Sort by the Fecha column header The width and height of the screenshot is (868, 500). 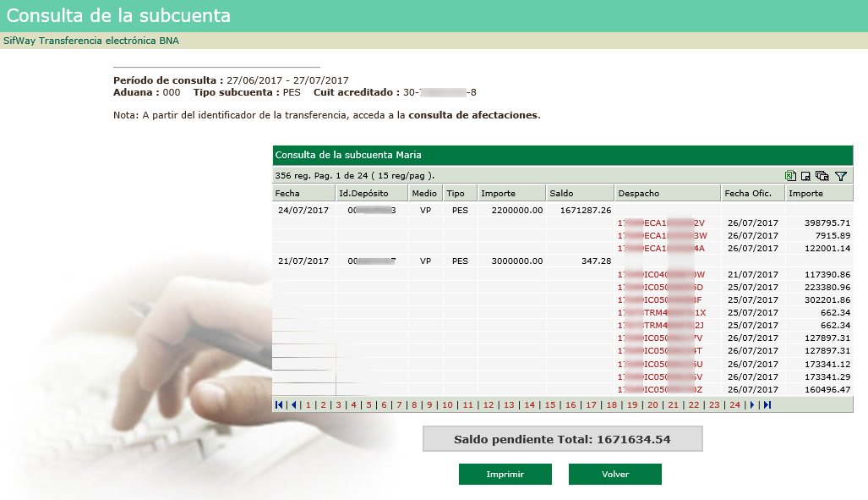[x=287, y=194]
